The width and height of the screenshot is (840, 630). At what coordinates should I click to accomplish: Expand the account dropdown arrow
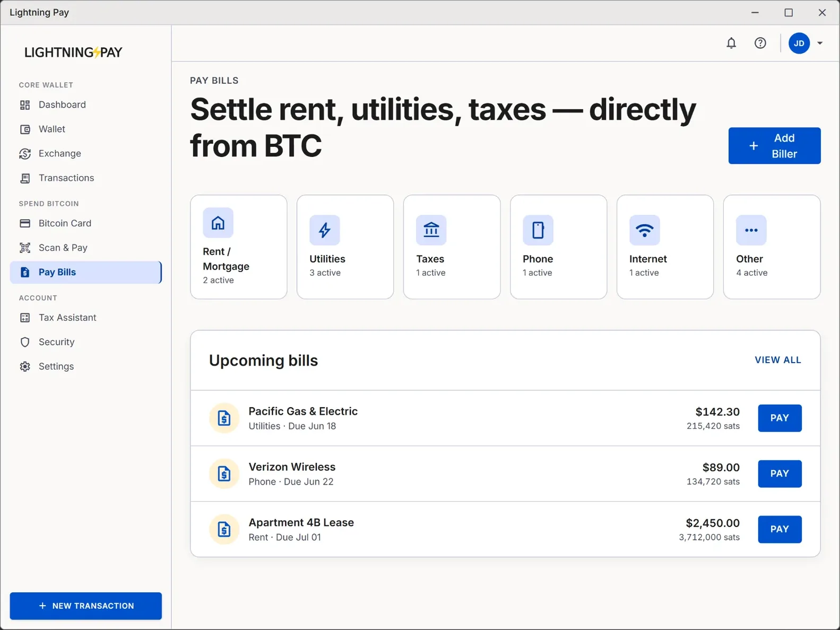click(x=820, y=43)
